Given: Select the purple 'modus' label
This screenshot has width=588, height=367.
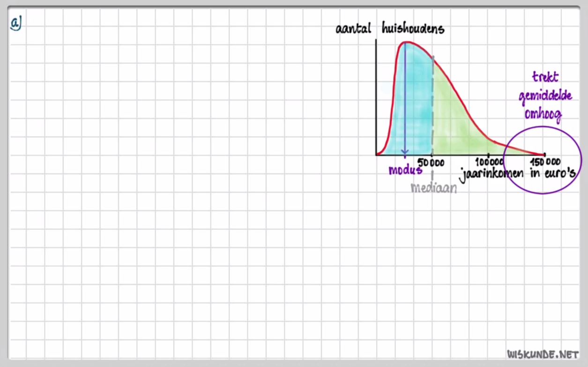Looking at the screenshot, I should 405,170.
